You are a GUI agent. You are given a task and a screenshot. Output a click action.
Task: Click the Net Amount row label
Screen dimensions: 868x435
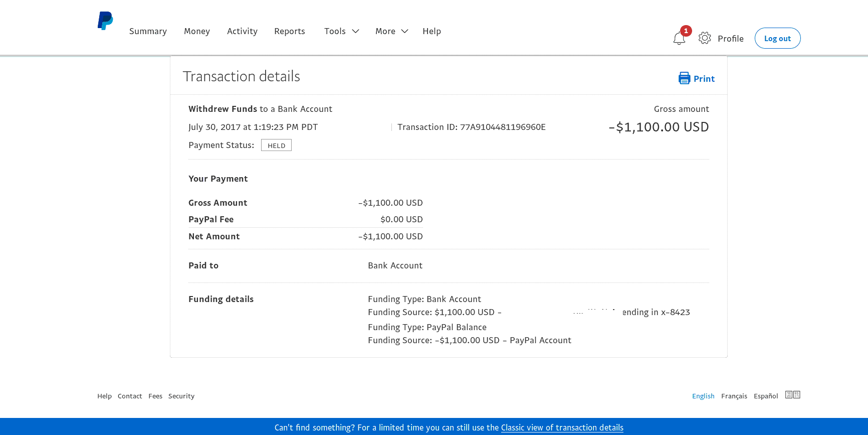pyautogui.click(x=214, y=236)
